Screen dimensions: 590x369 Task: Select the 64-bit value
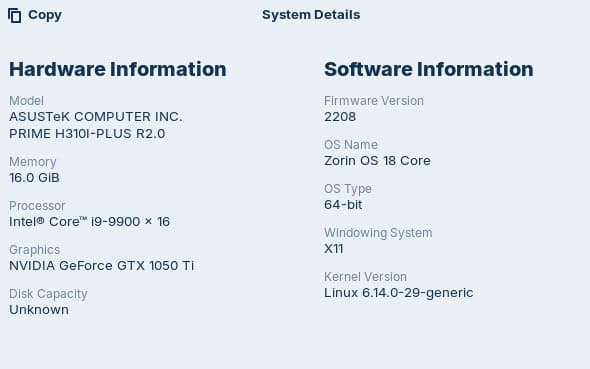tap(343, 205)
